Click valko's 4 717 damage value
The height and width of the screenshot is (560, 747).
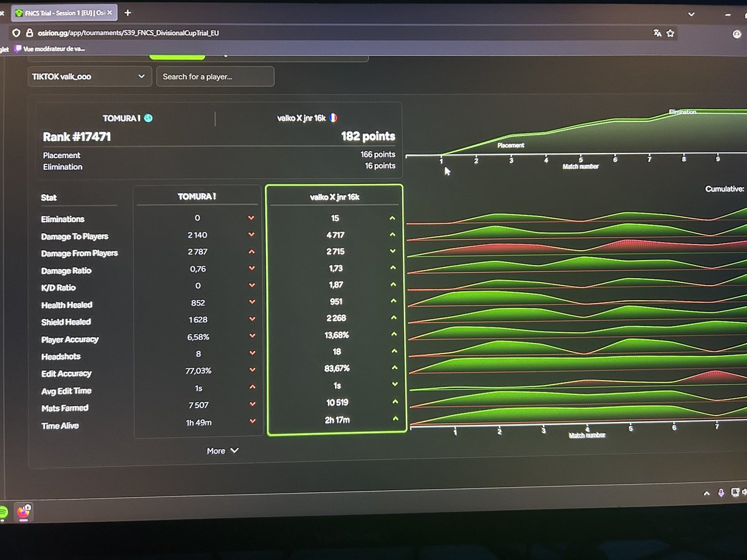coord(334,235)
